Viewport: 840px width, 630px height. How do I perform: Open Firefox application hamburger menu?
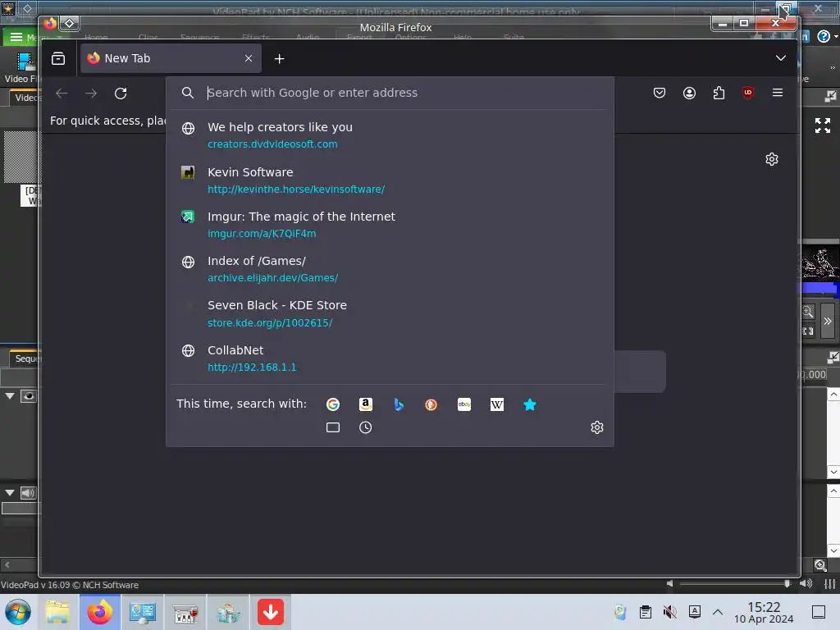[778, 93]
